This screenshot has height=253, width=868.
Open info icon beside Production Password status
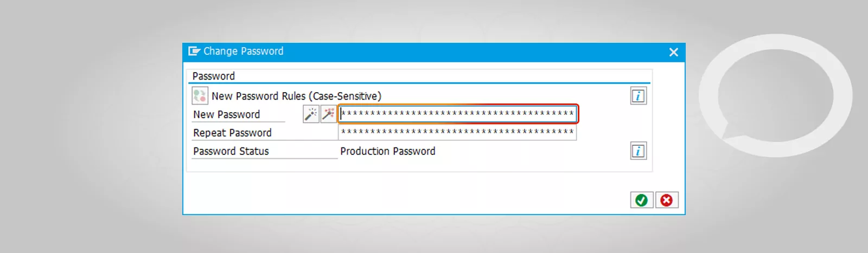coord(638,151)
